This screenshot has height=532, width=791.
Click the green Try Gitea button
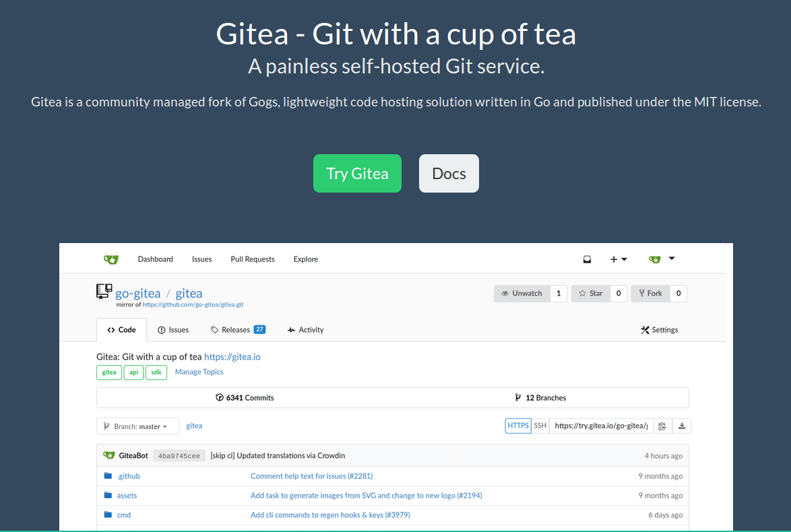pyautogui.click(x=357, y=174)
